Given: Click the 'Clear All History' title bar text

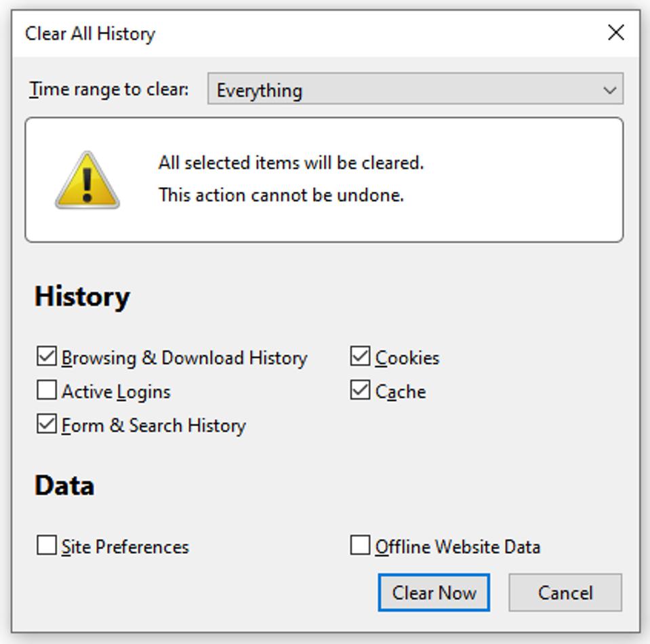Looking at the screenshot, I should (x=90, y=34).
